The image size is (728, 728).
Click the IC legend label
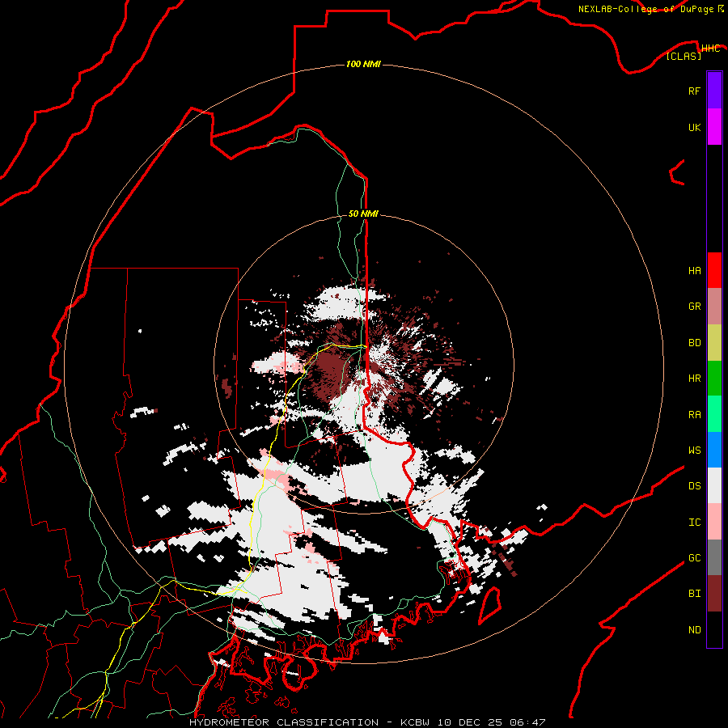pos(694,523)
